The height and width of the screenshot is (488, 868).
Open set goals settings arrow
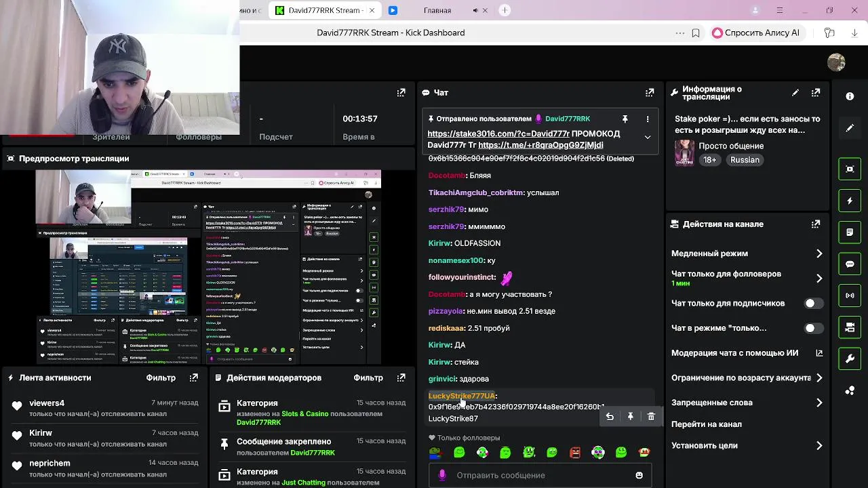(x=819, y=445)
